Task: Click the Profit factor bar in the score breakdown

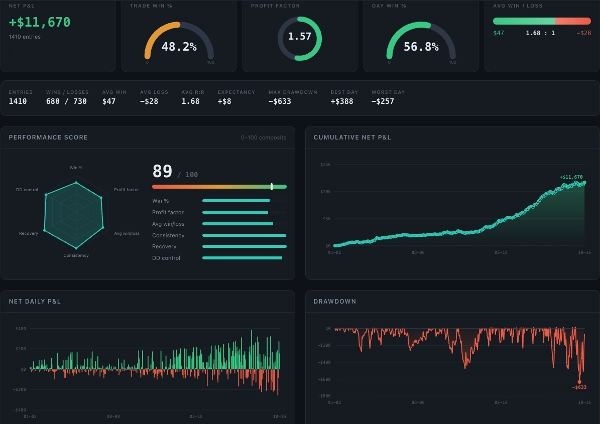Action: pyautogui.click(x=245, y=212)
